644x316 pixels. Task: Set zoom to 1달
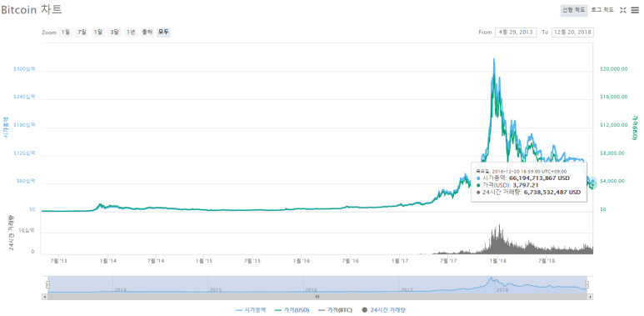97,32
